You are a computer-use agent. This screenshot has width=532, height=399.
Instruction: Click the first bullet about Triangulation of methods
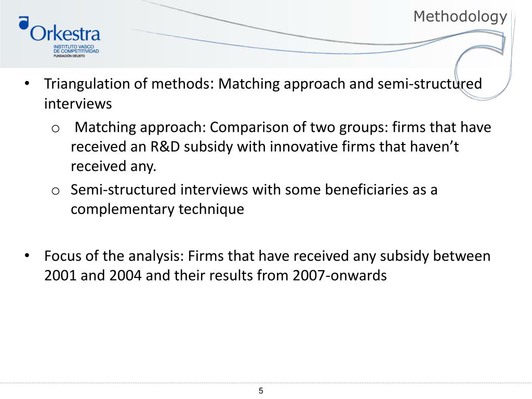click(x=263, y=94)
